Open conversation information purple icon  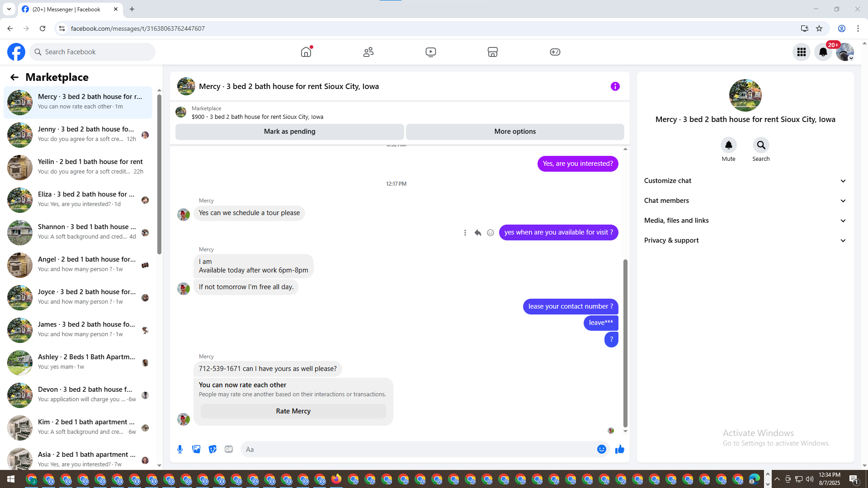pos(615,86)
